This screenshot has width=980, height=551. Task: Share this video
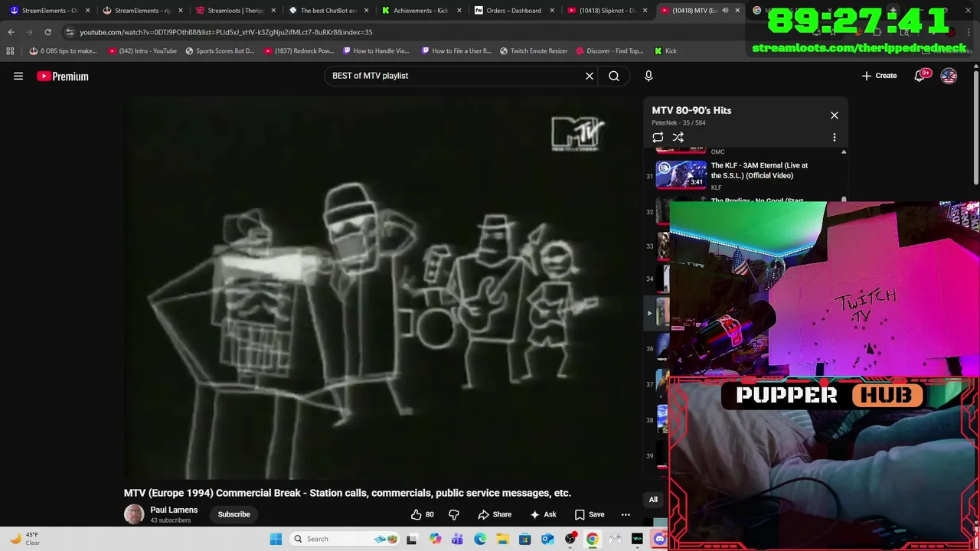[495, 514]
